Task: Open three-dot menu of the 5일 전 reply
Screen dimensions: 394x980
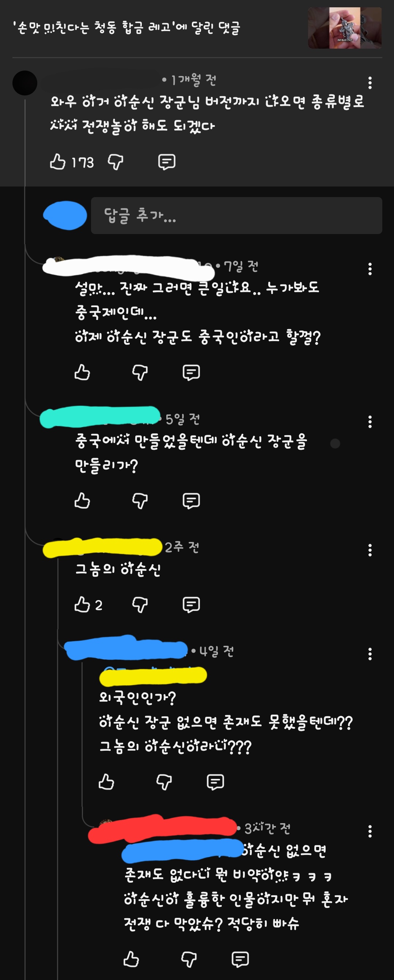Action: (370, 422)
